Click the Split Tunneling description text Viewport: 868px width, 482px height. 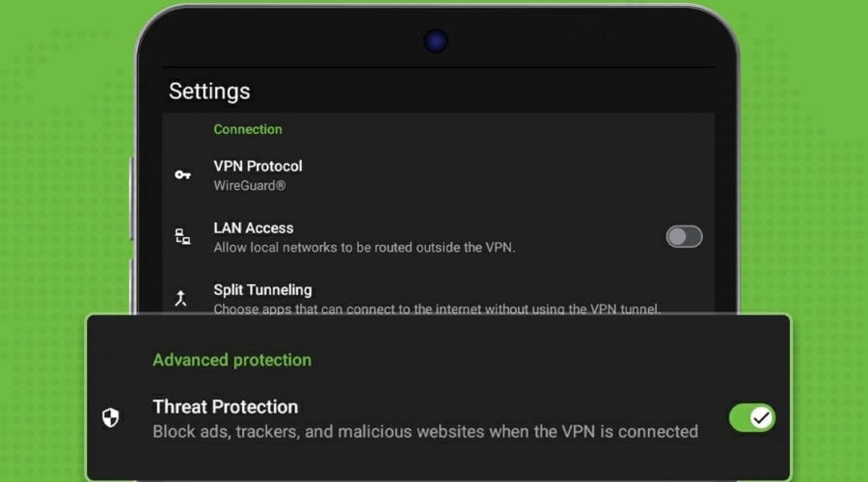tap(437, 308)
